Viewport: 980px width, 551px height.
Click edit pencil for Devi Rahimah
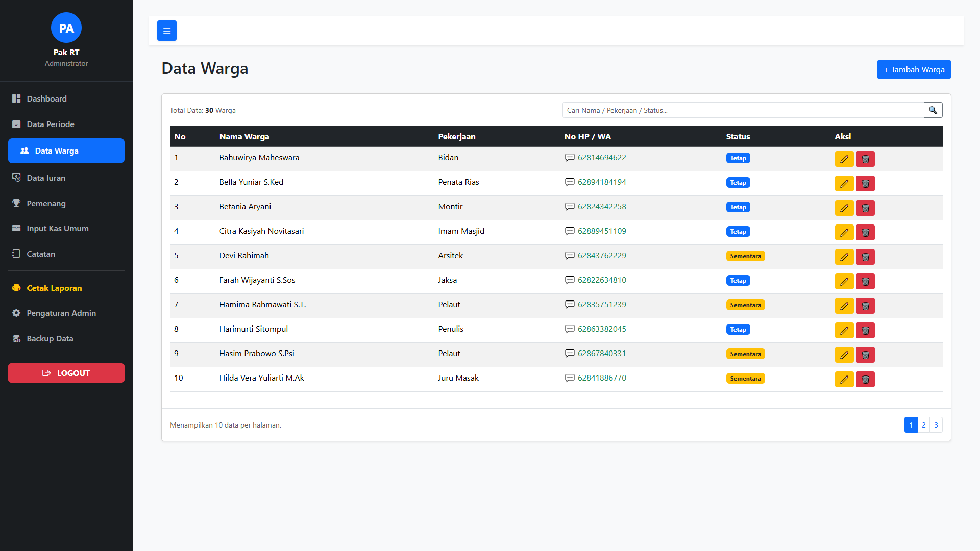coord(844,257)
